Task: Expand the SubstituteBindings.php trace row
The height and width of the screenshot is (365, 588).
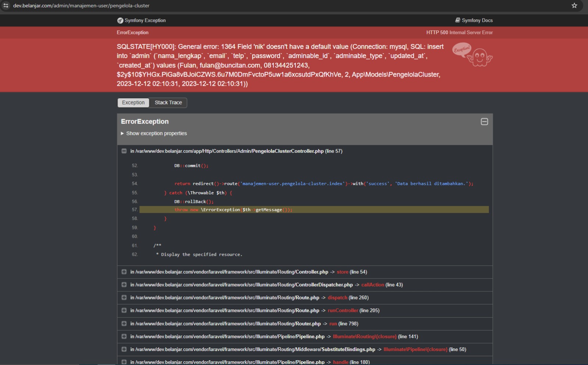Action: tap(124, 350)
